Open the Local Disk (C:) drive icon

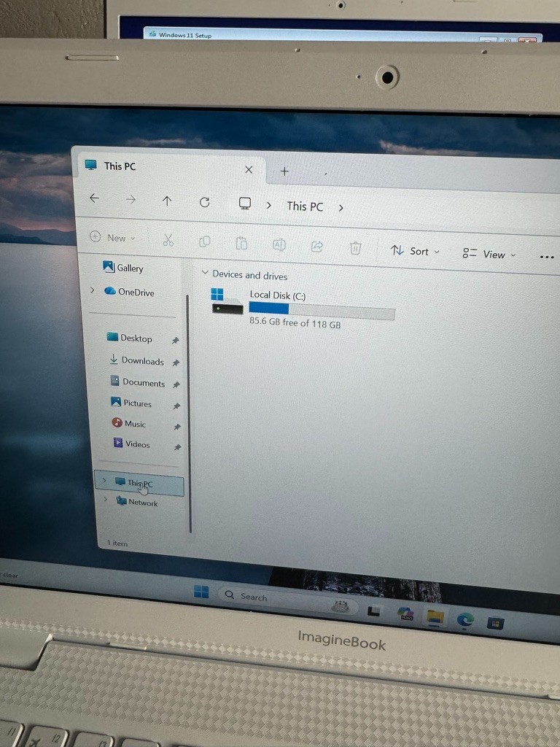pyautogui.click(x=227, y=301)
